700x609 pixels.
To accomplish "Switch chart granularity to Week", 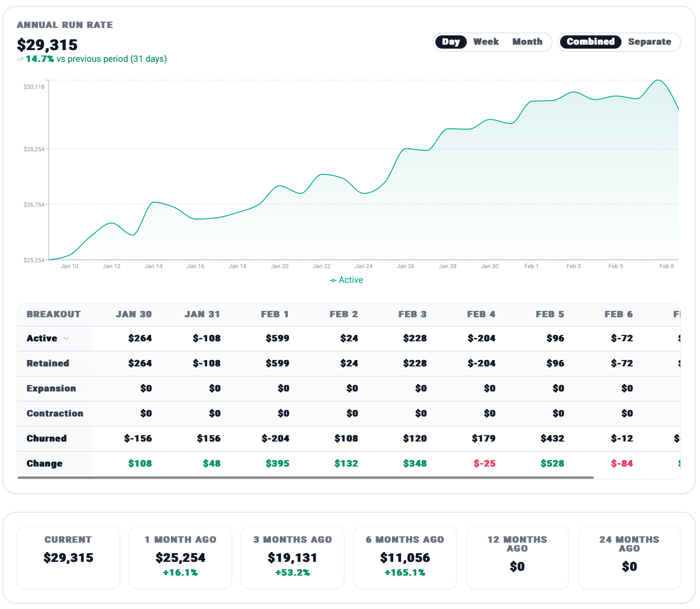I will pyautogui.click(x=485, y=42).
